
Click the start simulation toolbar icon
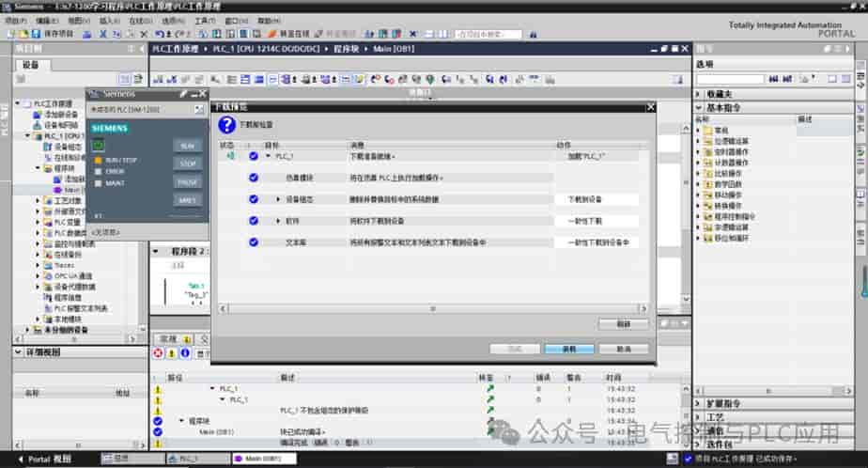(243, 35)
